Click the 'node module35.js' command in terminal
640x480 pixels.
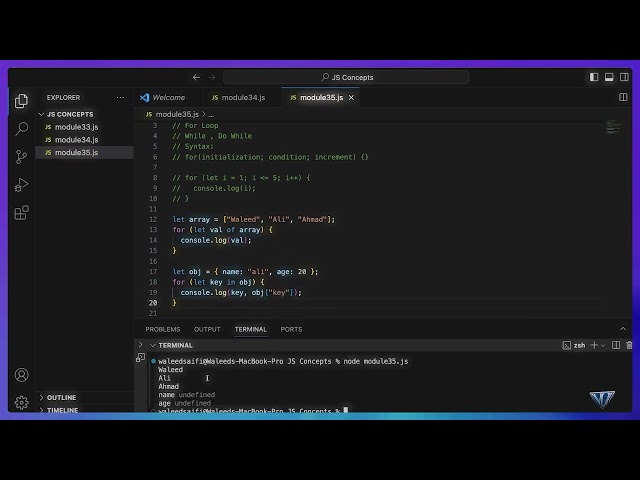coord(376,361)
